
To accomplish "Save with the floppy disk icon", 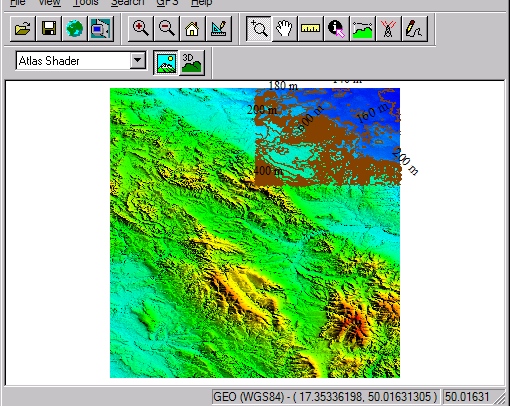I will (x=49, y=29).
